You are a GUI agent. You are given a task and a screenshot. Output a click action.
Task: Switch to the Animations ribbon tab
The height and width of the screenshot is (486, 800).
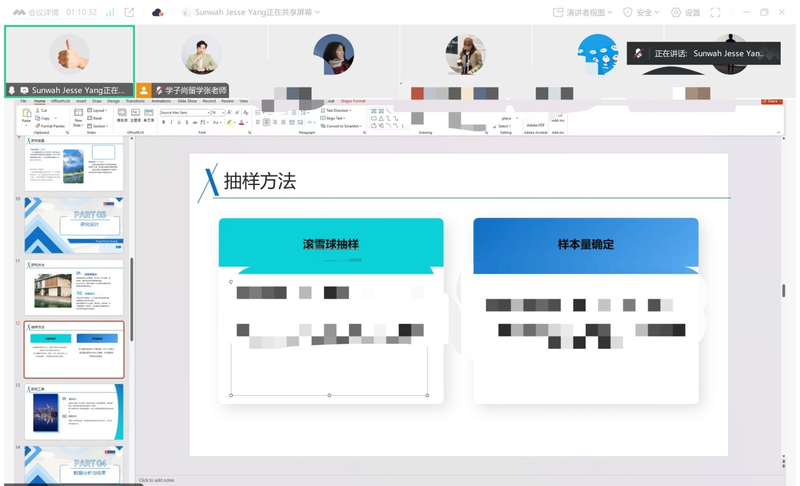click(x=161, y=101)
